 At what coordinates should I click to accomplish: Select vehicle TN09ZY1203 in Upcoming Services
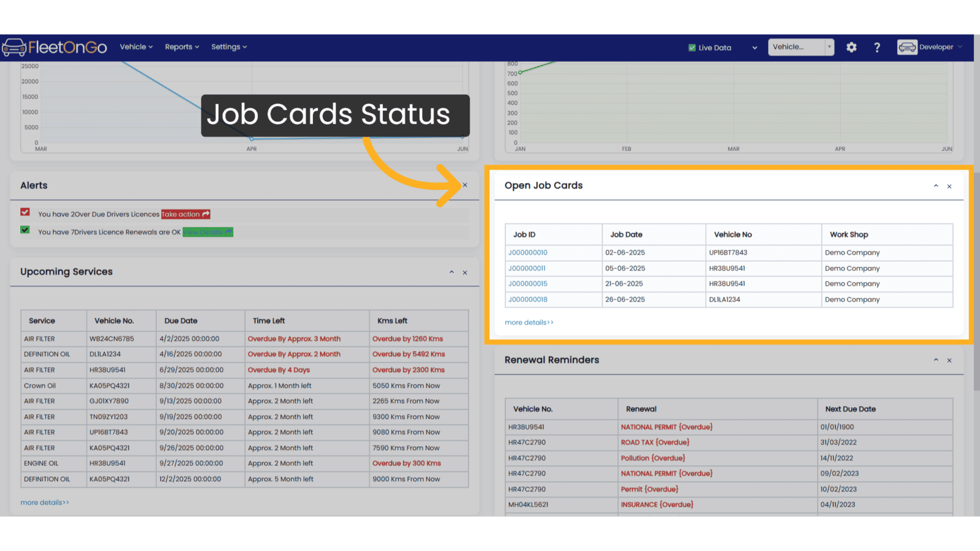(108, 417)
